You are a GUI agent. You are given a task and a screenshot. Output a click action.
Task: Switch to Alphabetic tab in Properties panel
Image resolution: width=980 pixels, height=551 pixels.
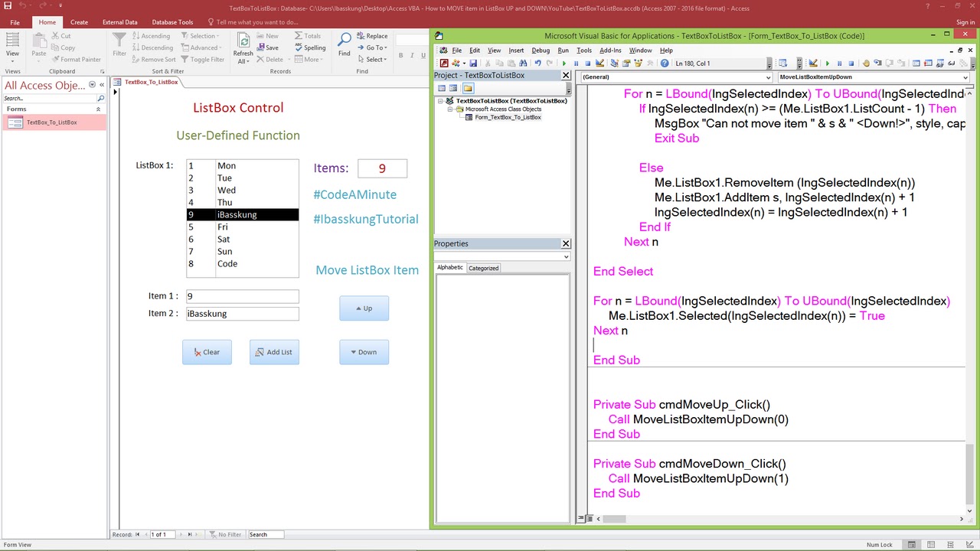pyautogui.click(x=450, y=268)
